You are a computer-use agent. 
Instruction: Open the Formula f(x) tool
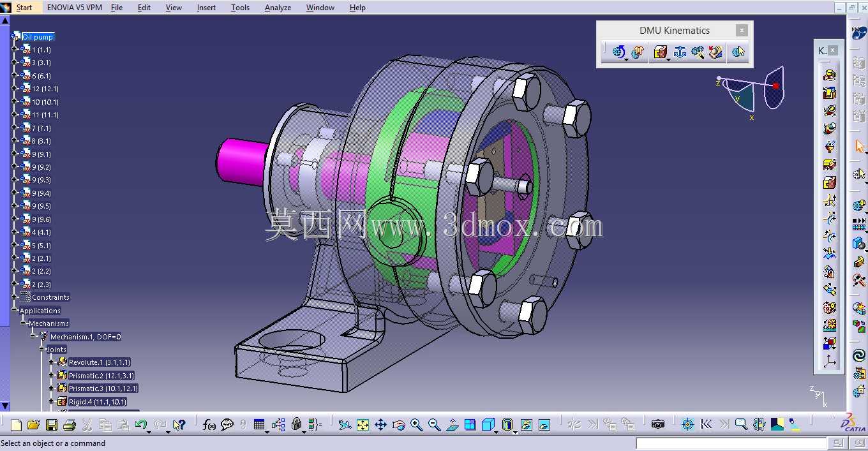(209, 425)
